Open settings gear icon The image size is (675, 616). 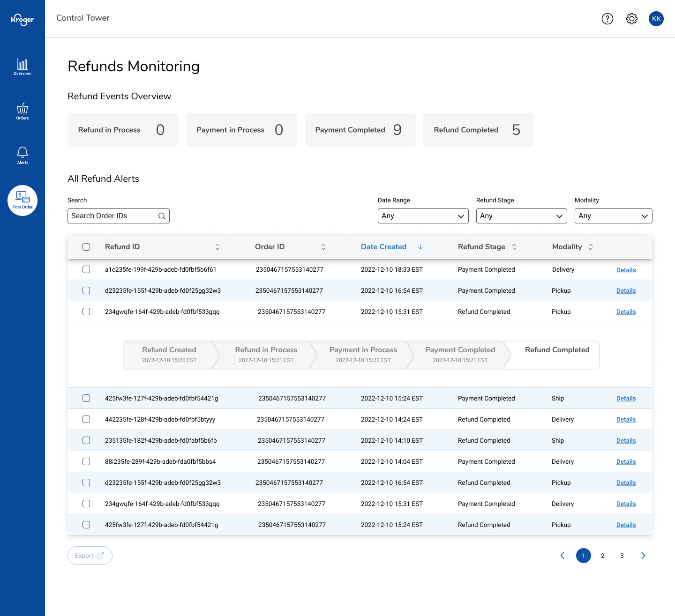(x=631, y=19)
